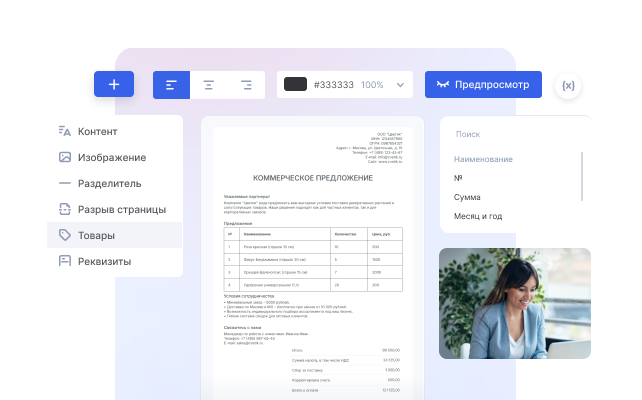
Task: Set text alignment to left
Action: coord(171,85)
